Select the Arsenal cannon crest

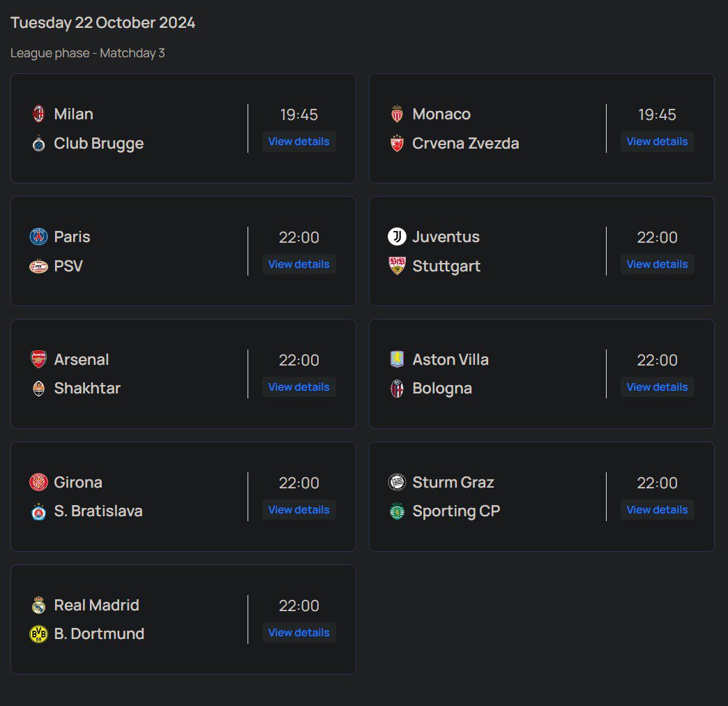click(39, 359)
